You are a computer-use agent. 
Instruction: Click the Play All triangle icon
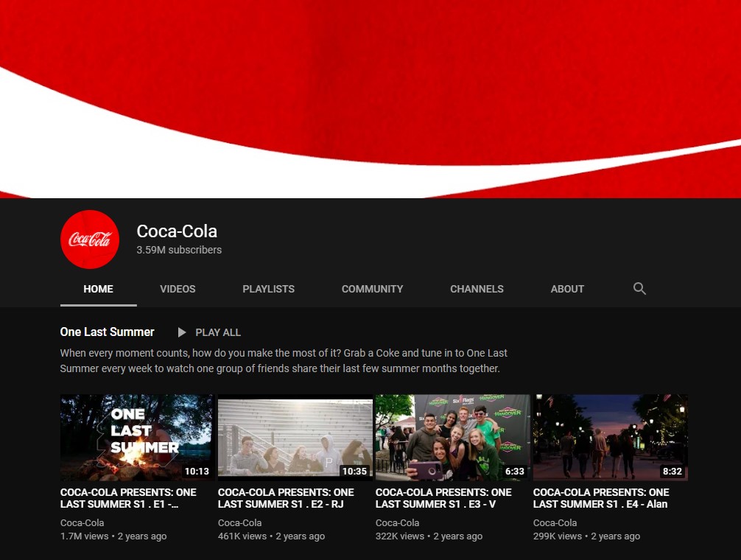[x=181, y=332]
